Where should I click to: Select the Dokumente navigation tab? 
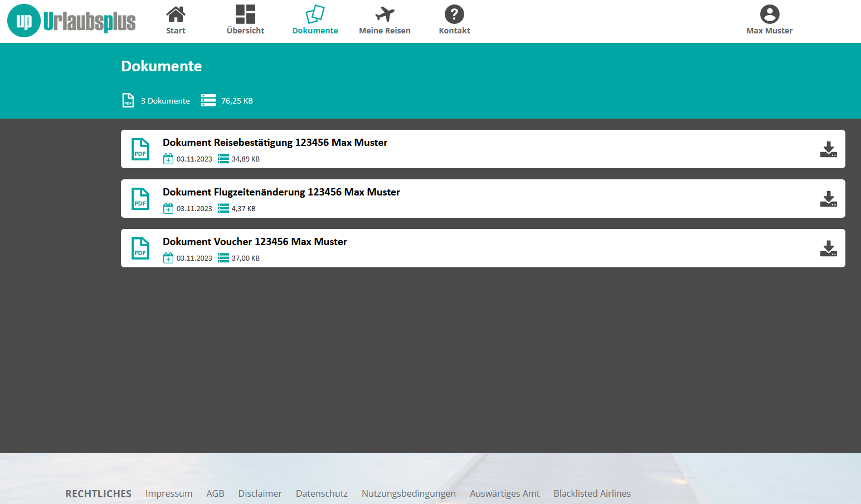pos(315,21)
